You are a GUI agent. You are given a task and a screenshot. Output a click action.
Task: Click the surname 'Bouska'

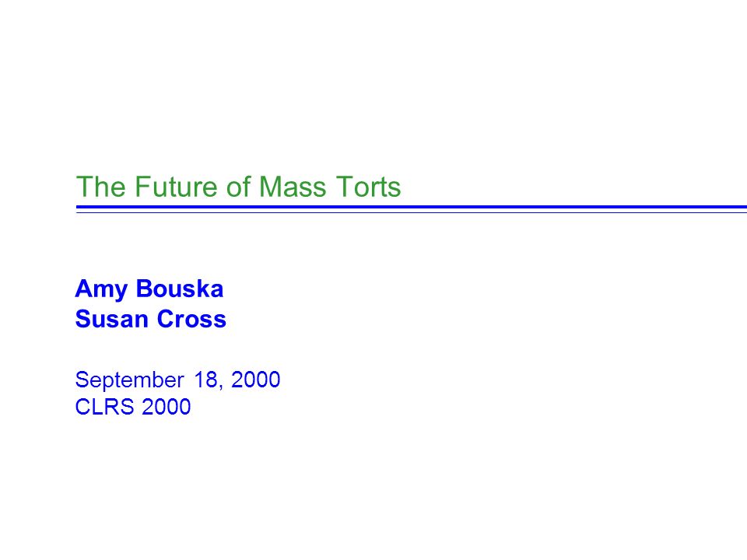tap(180, 289)
